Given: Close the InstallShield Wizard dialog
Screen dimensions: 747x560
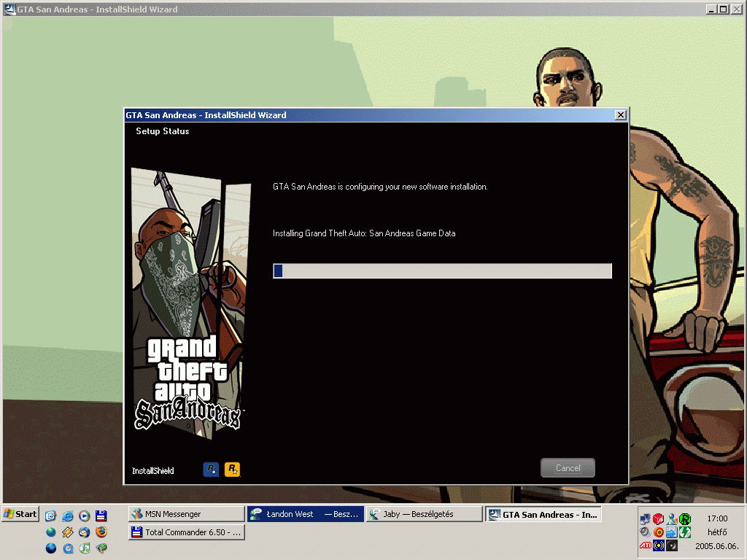Looking at the screenshot, I should pos(620,114).
